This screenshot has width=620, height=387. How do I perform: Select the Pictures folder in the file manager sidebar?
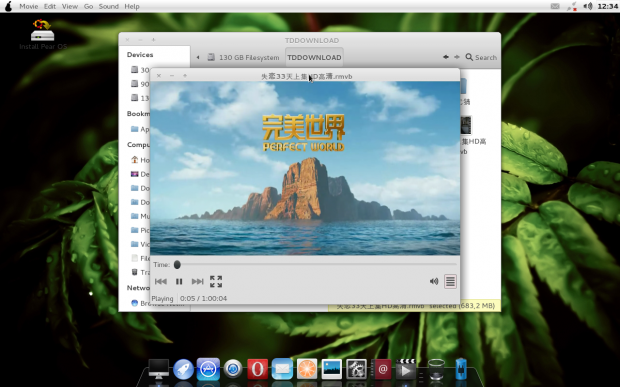[140, 230]
